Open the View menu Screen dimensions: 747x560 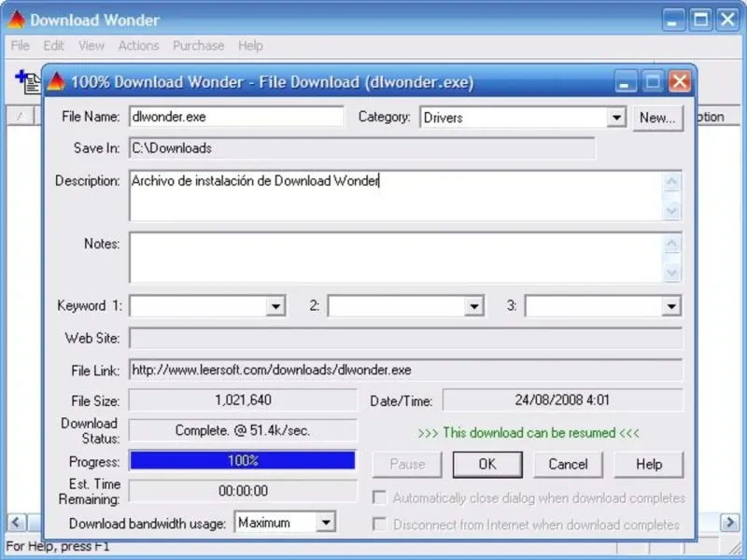click(91, 46)
